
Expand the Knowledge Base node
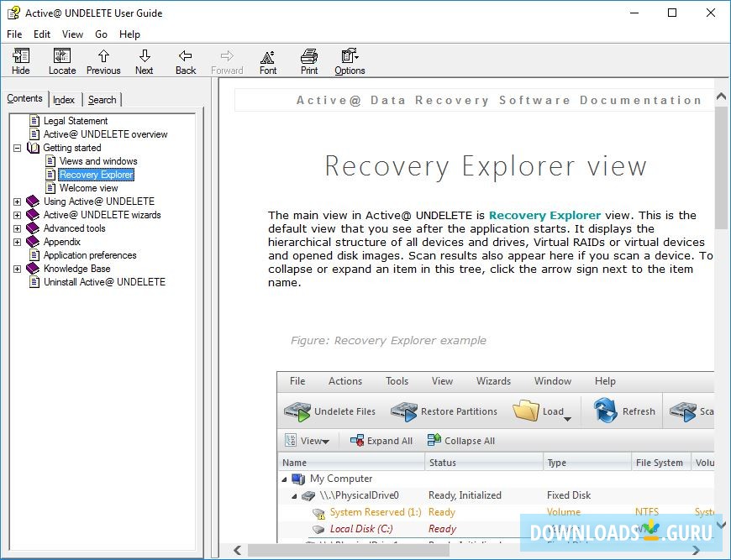(18, 270)
